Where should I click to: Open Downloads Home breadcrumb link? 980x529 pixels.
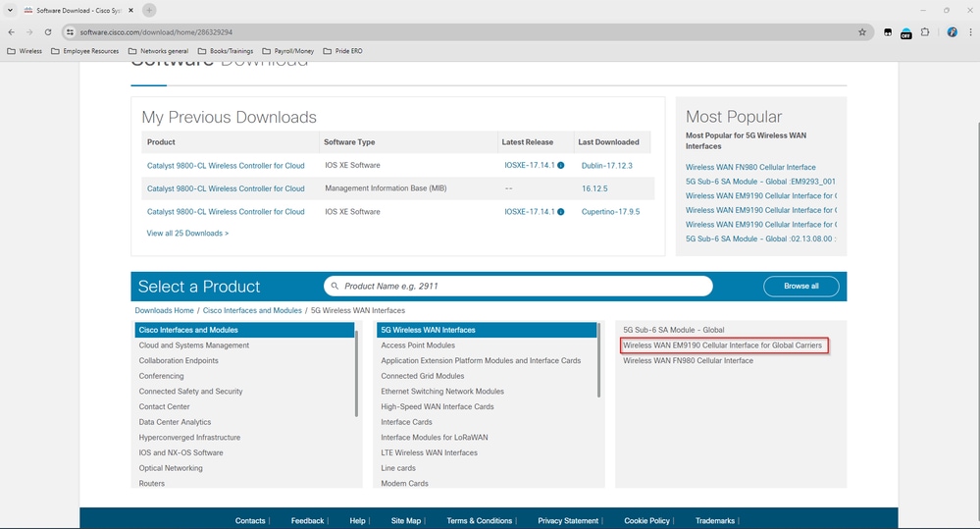click(165, 311)
